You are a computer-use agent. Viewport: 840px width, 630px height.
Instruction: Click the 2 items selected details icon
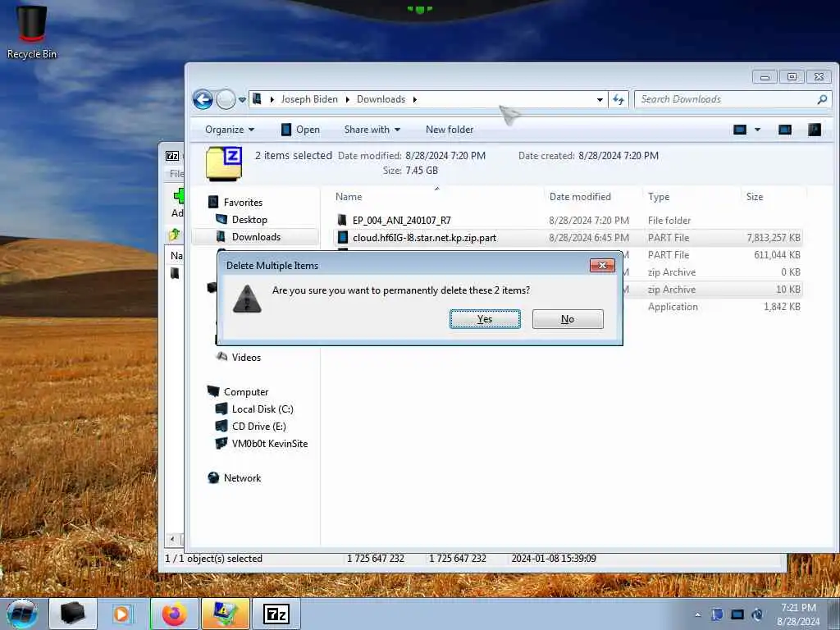(224, 163)
